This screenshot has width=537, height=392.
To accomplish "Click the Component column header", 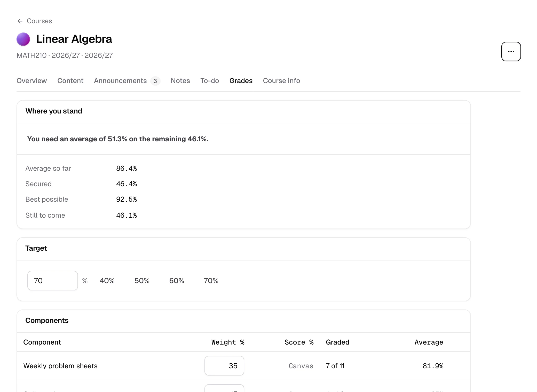I will [42, 342].
